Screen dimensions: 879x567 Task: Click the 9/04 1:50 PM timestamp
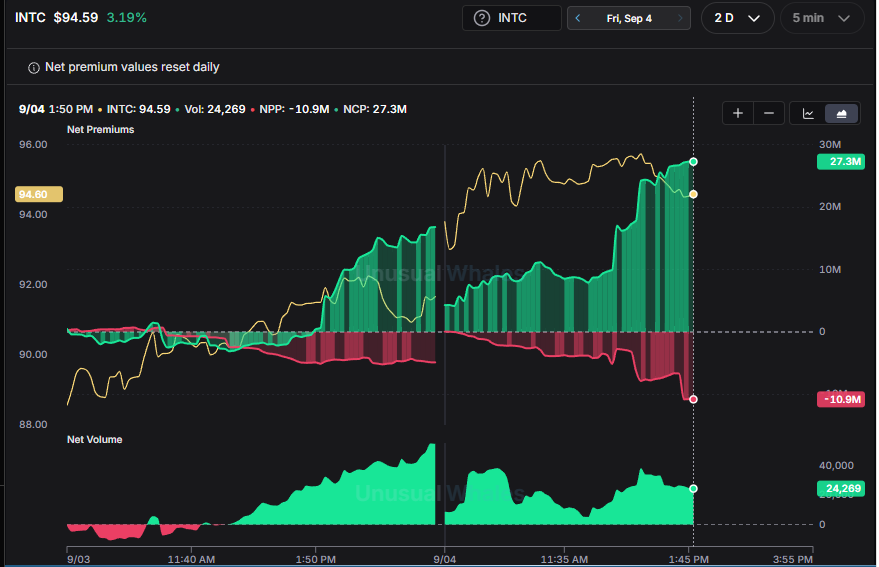coord(56,109)
